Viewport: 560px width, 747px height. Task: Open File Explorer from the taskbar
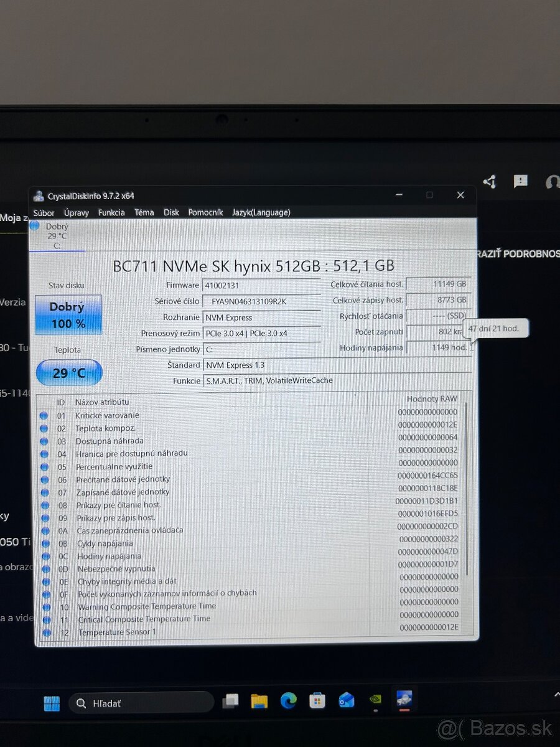coord(259,700)
